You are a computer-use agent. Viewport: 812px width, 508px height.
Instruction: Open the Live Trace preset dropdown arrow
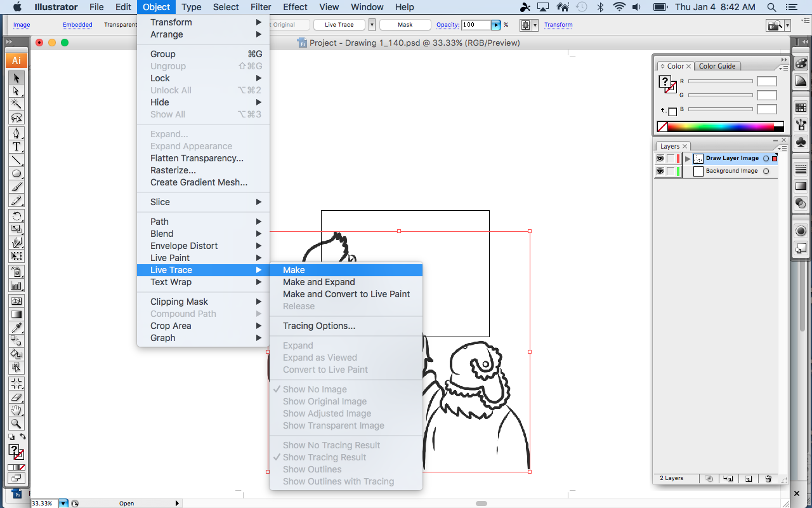[372, 25]
